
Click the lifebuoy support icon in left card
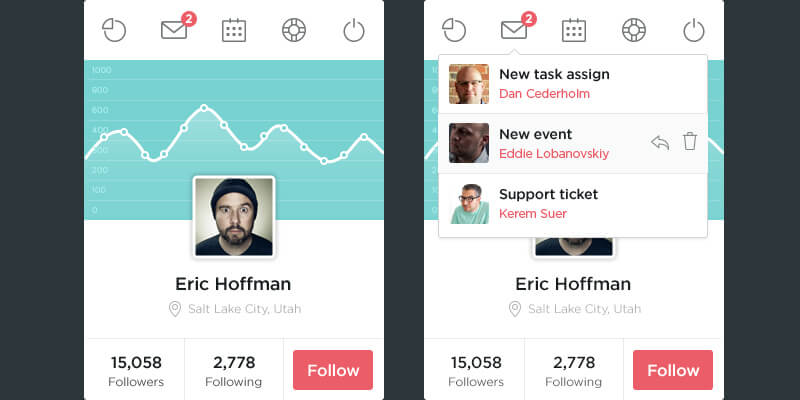pyautogui.click(x=294, y=30)
